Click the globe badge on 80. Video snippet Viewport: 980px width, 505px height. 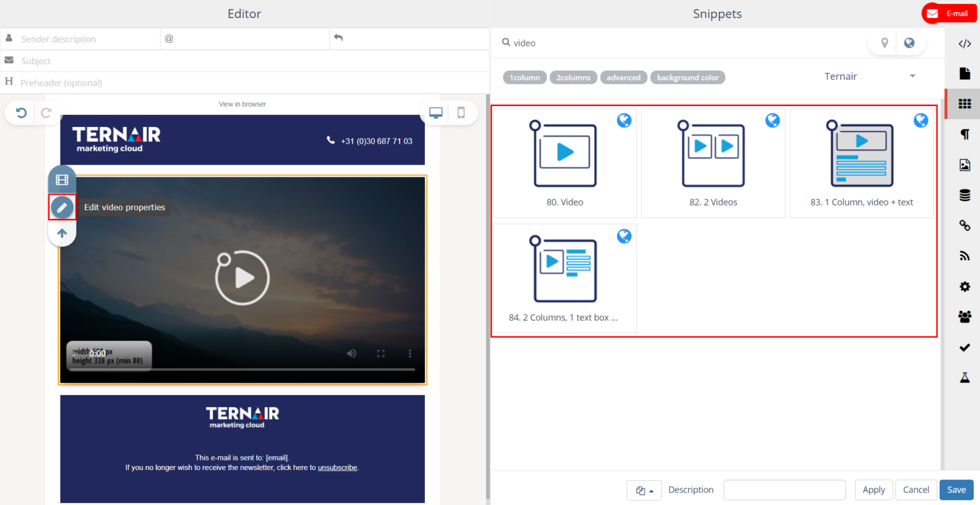624,120
